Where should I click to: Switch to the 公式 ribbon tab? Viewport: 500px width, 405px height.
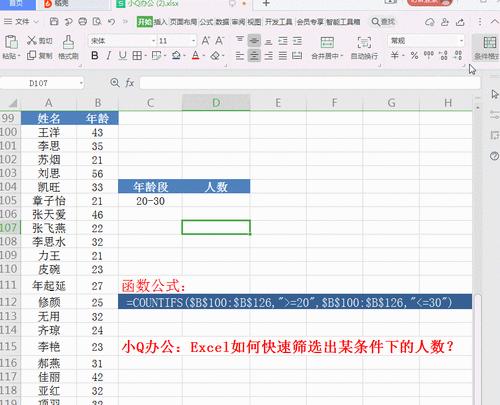pyautogui.click(x=206, y=22)
